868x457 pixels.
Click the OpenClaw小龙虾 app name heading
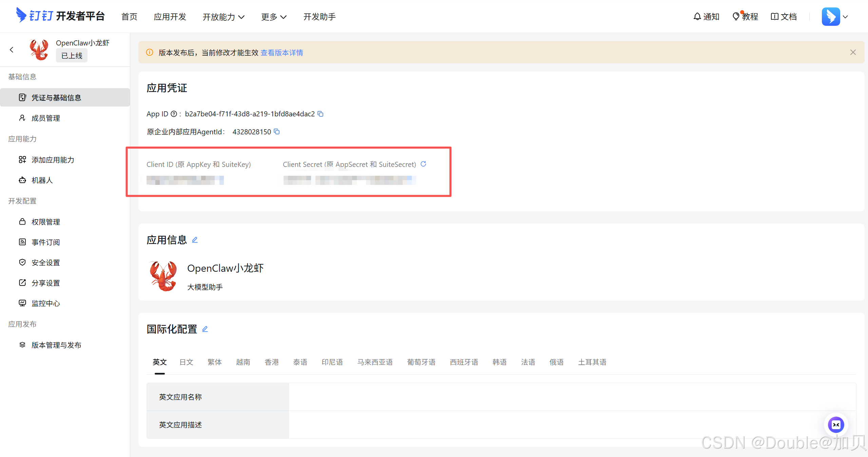coord(226,268)
